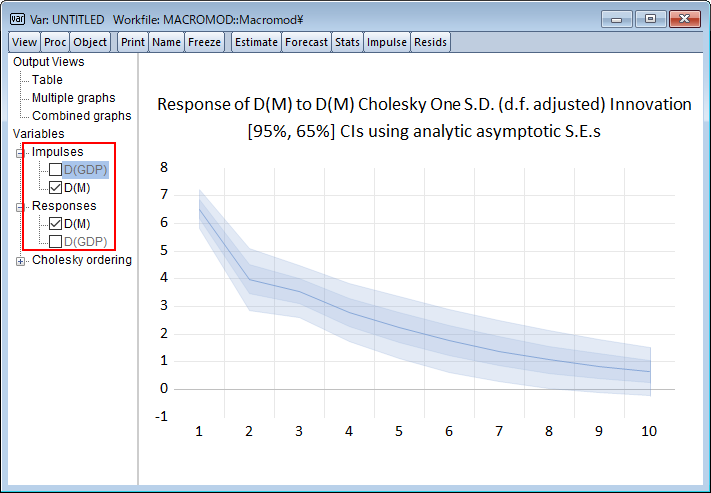Click the Var object icon in title bar
This screenshot has width=711, height=493.
point(17,19)
